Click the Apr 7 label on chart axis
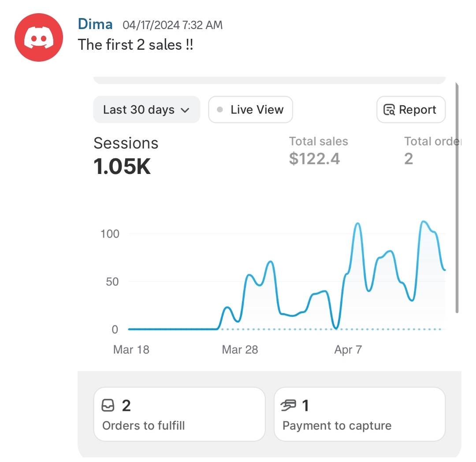The width and height of the screenshot is (476, 462). (348, 350)
